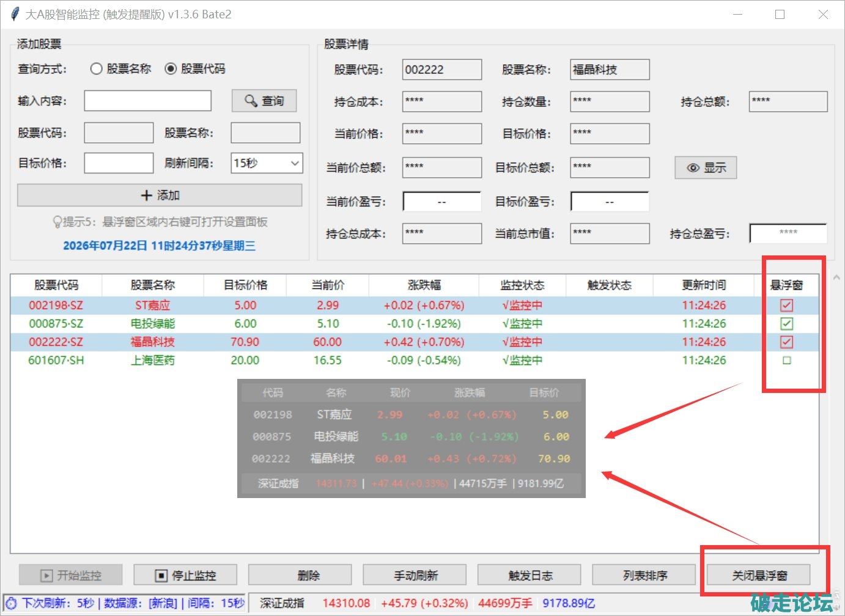Select table row 002222·SZ
Image resolution: width=845 pixels, height=616 pixels.
coord(415,342)
